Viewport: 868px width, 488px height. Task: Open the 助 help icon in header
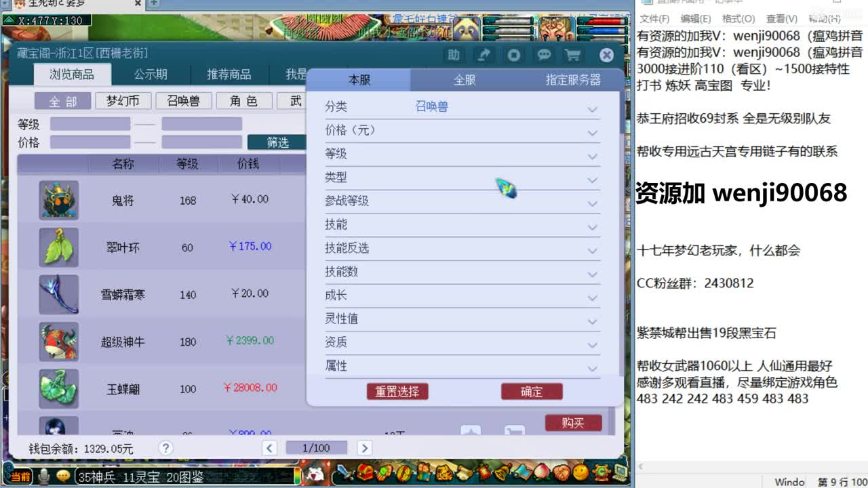pyautogui.click(x=454, y=55)
